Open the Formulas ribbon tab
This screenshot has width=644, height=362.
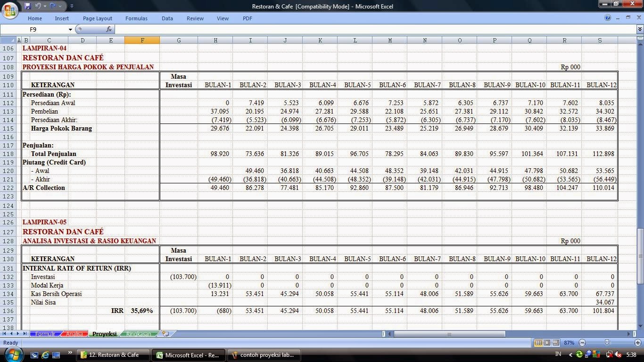click(x=136, y=18)
